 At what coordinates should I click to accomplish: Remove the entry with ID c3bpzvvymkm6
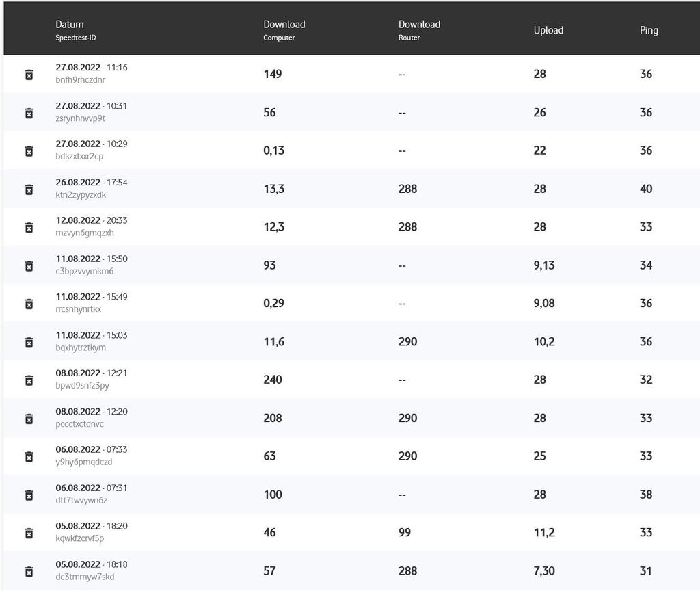[x=29, y=265]
